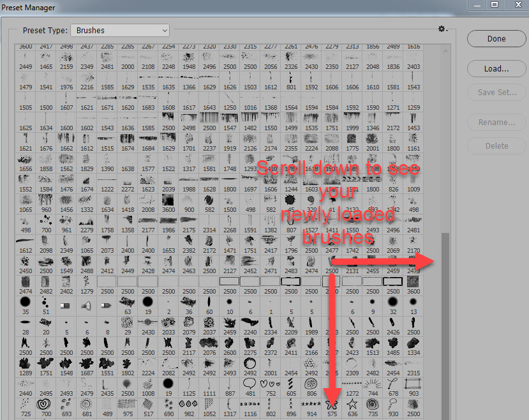Select the scribble texture brush labeled 2033
Image resolution: width=529 pixels, height=420 pixels.
click(x=168, y=326)
